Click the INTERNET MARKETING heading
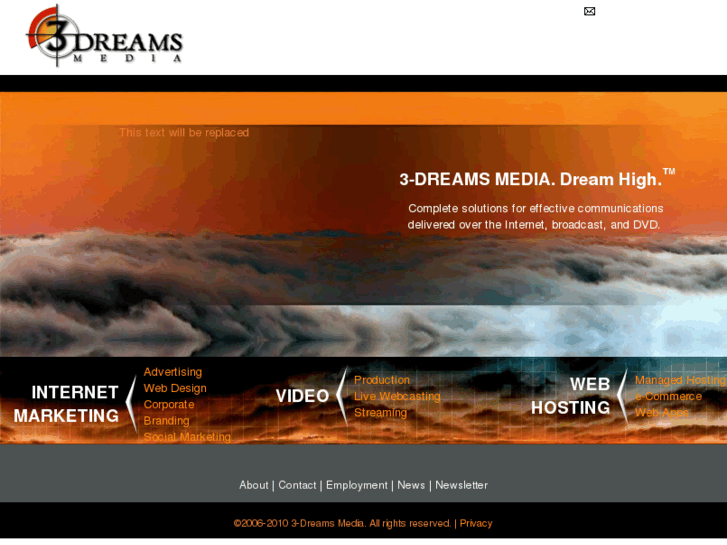Image resolution: width=727 pixels, height=545 pixels. click(66, 404)
